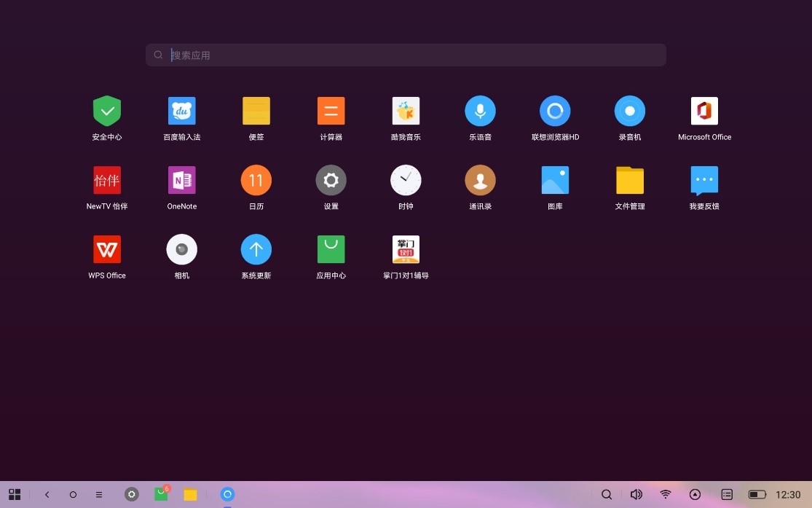Open the 相机 camera app
The image size is (812, 508).
click(x=182, y=249)
